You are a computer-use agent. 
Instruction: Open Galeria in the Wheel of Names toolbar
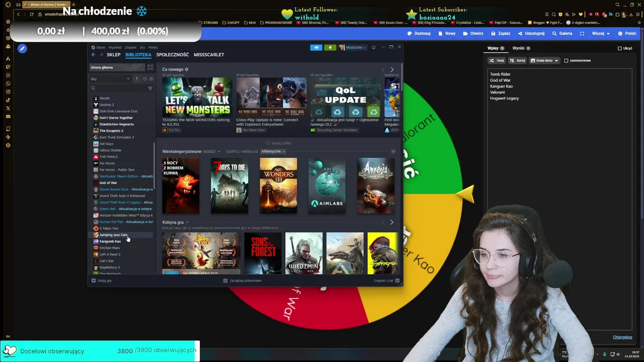pos(562,34)
